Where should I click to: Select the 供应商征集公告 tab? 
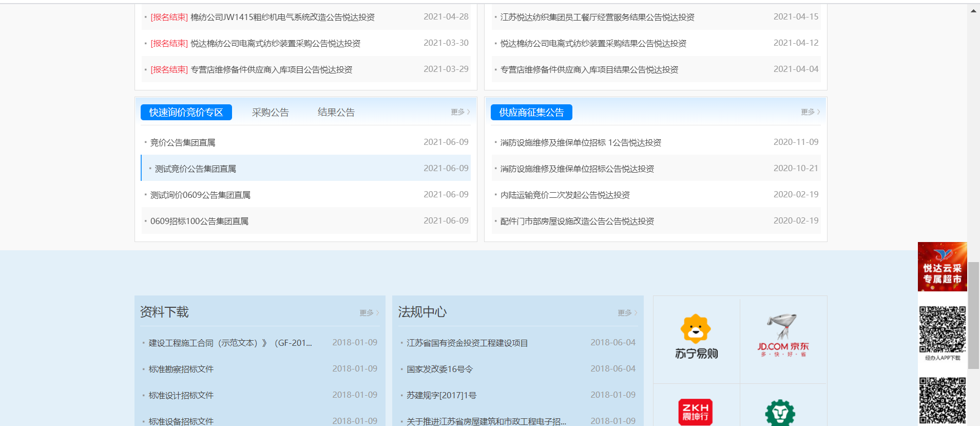pos(531,113)
